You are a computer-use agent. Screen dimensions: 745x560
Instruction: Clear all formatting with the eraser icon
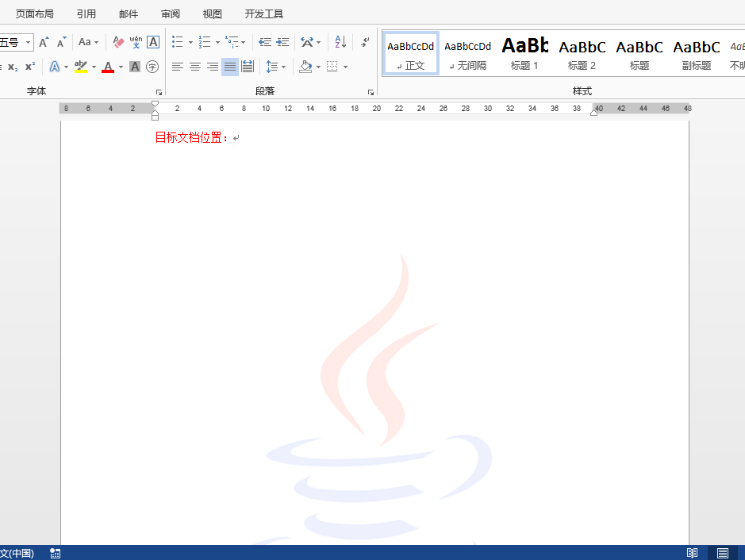coord(118,42)
